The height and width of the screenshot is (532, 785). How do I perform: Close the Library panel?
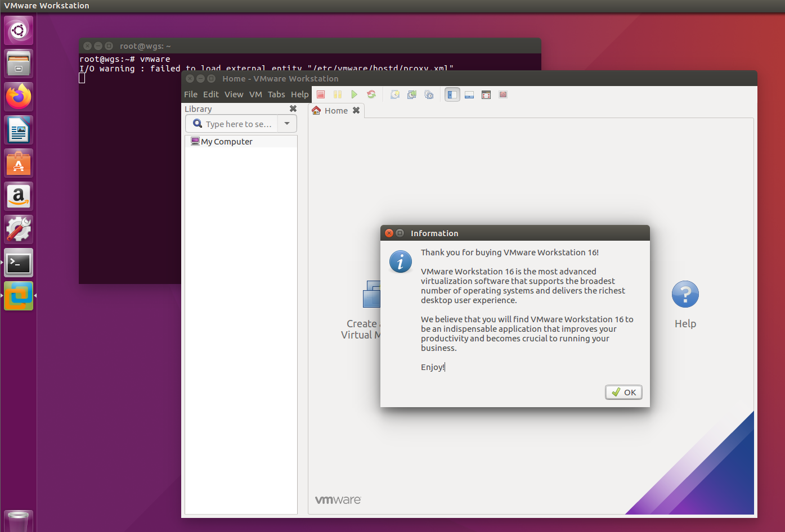click(293, 109)
